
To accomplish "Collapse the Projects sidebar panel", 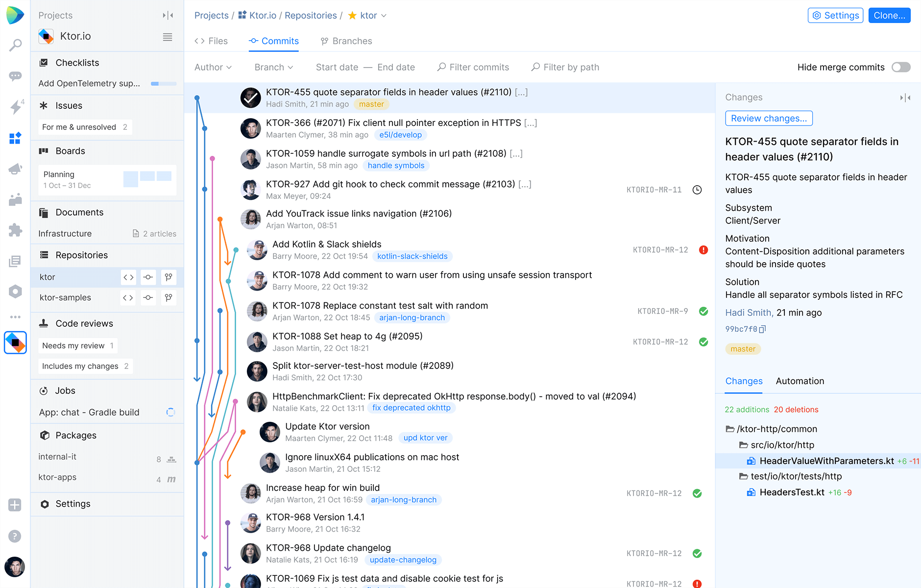I will pyautogui.click(x=168, y=15).
